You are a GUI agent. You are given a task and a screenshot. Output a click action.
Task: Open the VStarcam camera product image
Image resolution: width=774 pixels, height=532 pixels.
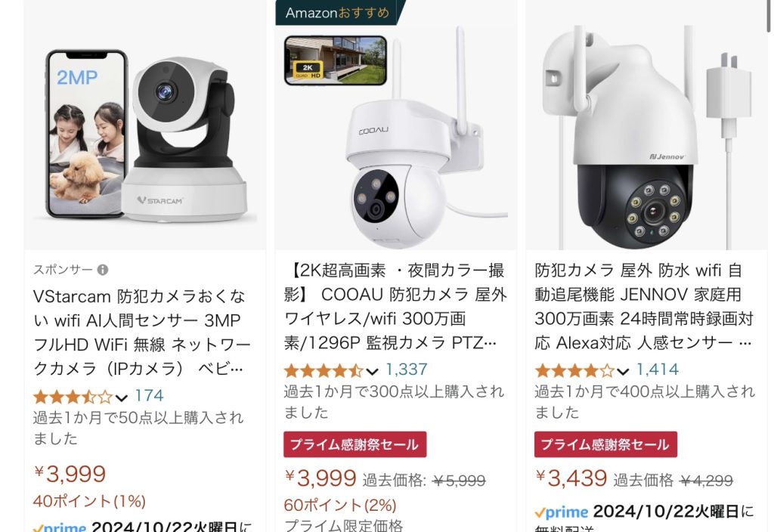(x=145, y=125)
